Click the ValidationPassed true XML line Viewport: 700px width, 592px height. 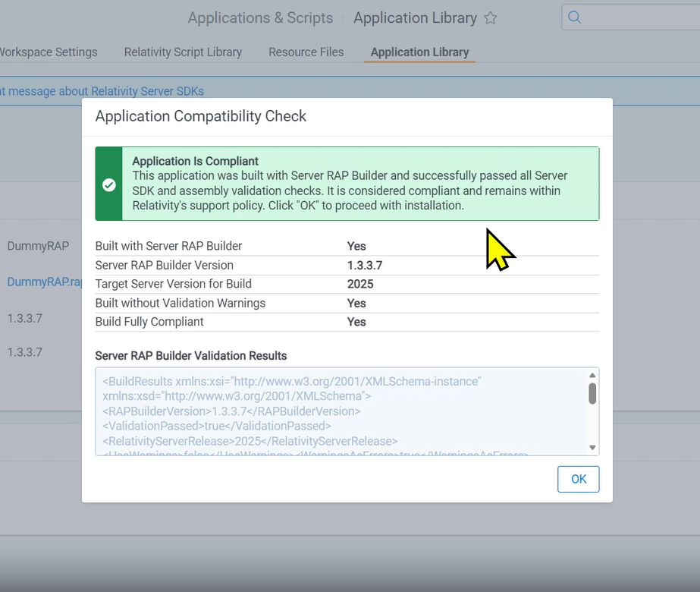[x=216, y=427]
